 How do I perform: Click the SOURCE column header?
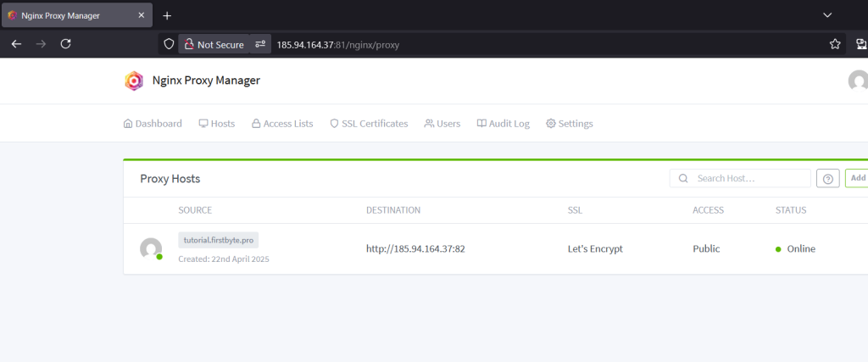coord(195,210)
